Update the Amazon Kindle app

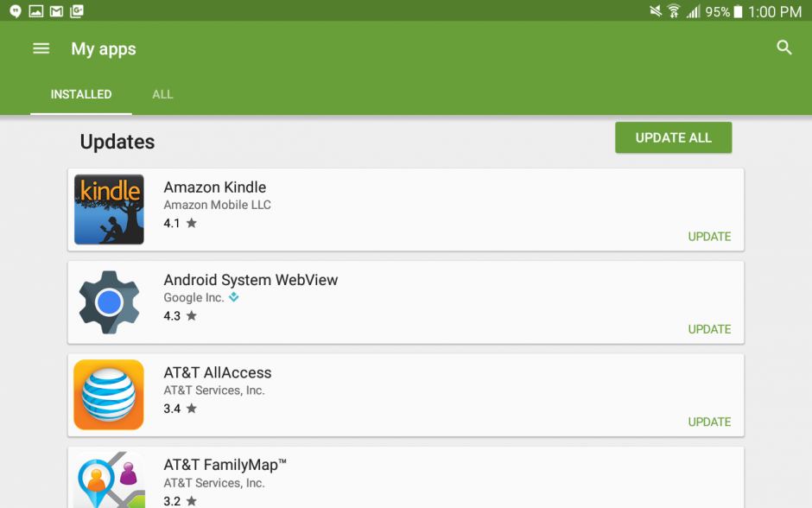(709, 236)
